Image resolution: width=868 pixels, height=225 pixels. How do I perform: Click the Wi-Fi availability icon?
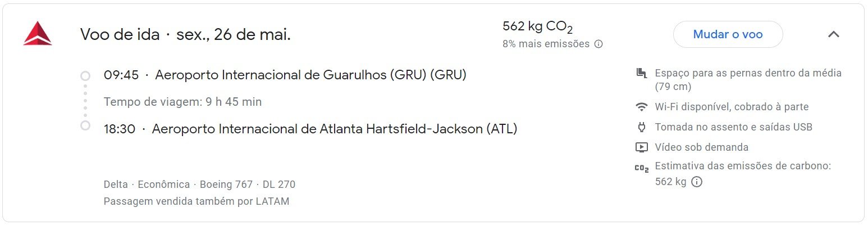click(641, 107)
